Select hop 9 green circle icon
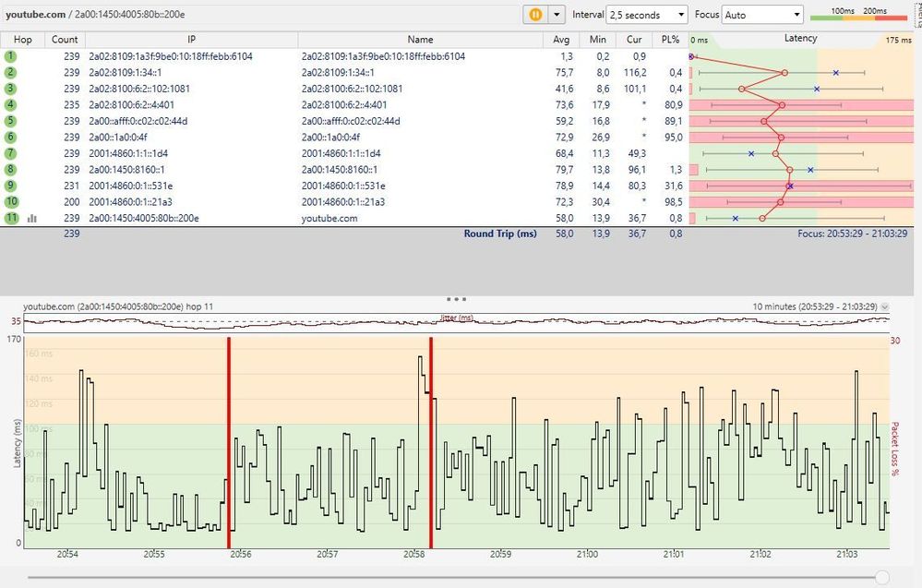The height and width of the screenshot is (588, 922). [x=10, y=186]
